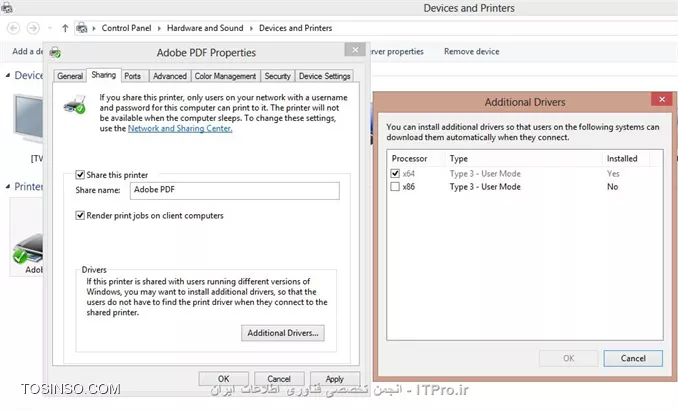The height and width of the screenshot is (410, 678).
Task: Select the Adobe PDF printer icon
Action: [28, 248]
